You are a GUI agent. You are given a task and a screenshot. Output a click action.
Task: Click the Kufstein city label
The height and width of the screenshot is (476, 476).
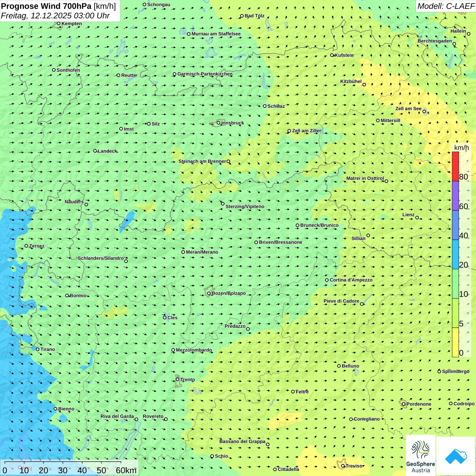(x=344, y=55)
